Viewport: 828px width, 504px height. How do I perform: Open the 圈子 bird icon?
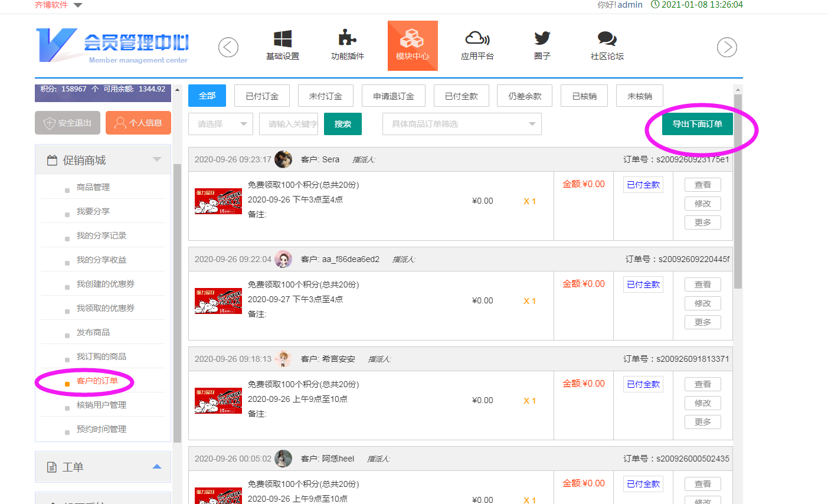coord(542,39)
